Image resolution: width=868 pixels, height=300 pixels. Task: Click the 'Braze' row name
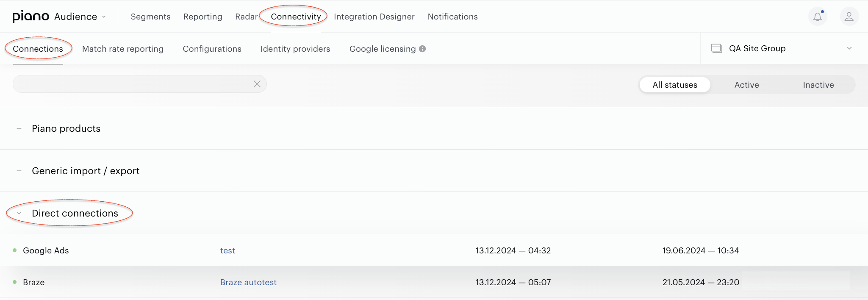coord(34,282)
